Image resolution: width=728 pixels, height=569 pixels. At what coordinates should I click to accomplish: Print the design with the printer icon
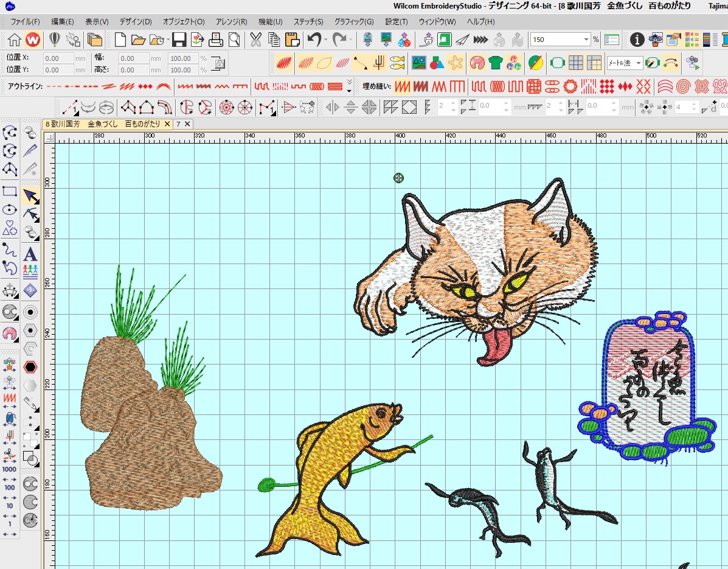point(215,40)
